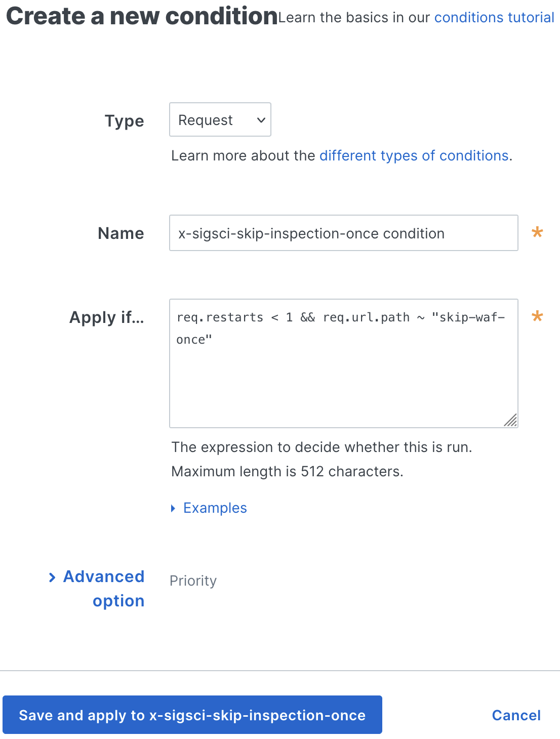Image resolution: width=560 pixels, height=739 pixels.
Task: Follow the different types of conditions link
Action: (414, 155)
